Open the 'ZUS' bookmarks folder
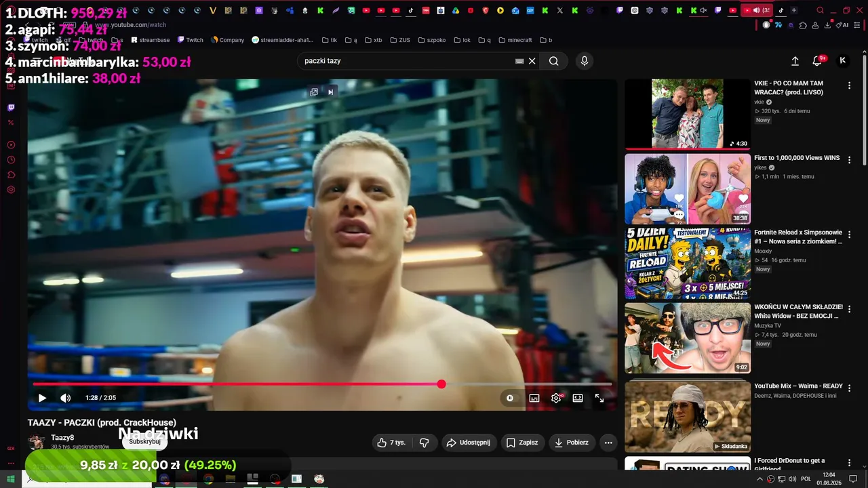Screen dimensions: 868x488 coord(399,40)
